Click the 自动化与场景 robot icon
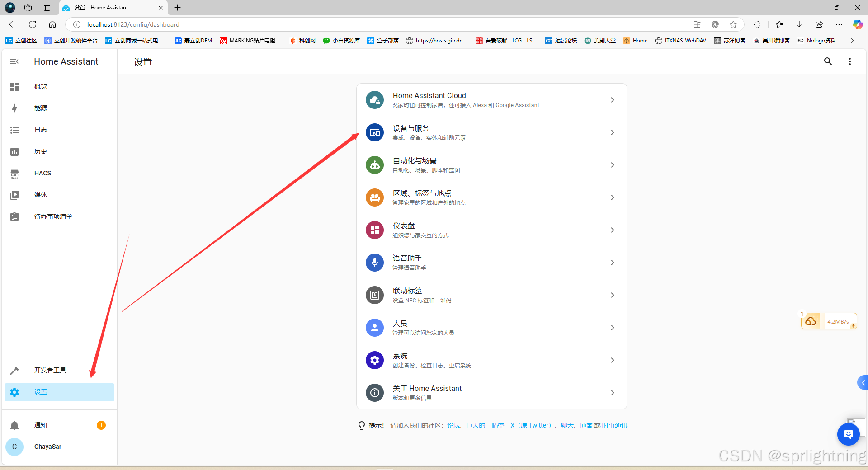 tap(375, 165)
